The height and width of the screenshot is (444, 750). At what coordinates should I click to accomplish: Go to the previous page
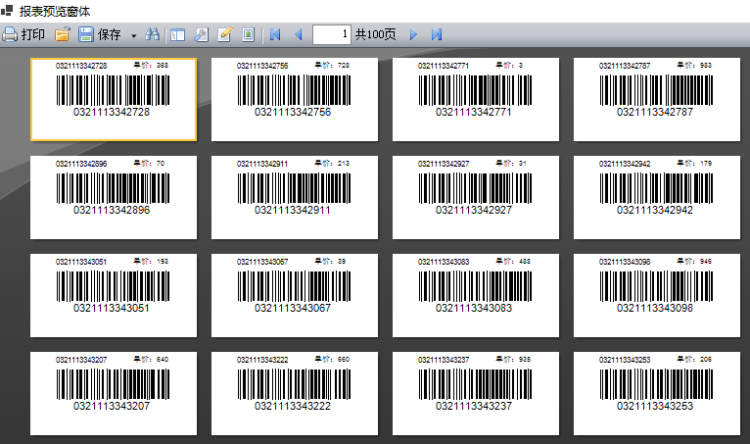click(x=297, y=34)
